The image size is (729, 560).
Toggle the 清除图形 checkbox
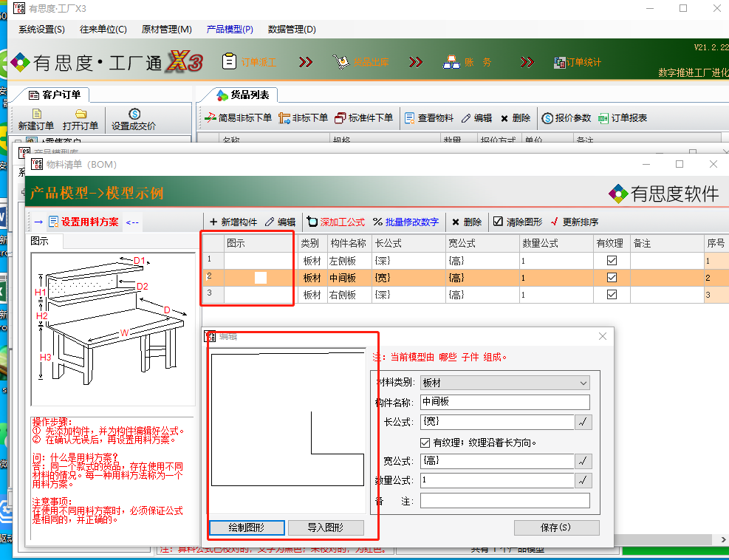point(498,222)
